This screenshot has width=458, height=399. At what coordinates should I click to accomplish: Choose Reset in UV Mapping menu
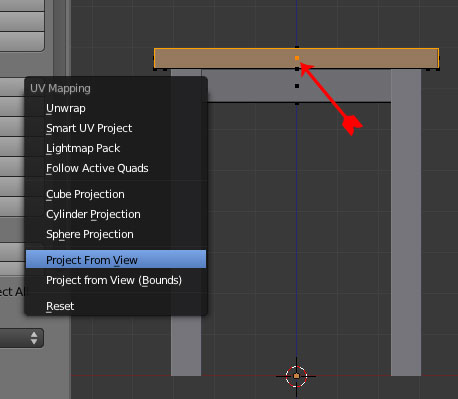[x=116, y=306]
